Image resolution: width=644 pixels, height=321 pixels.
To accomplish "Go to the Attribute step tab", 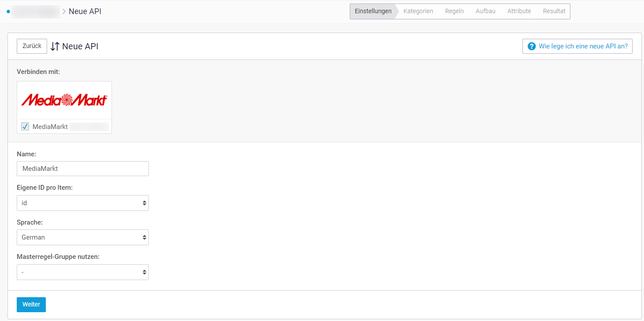I will [x=519, y=11].
